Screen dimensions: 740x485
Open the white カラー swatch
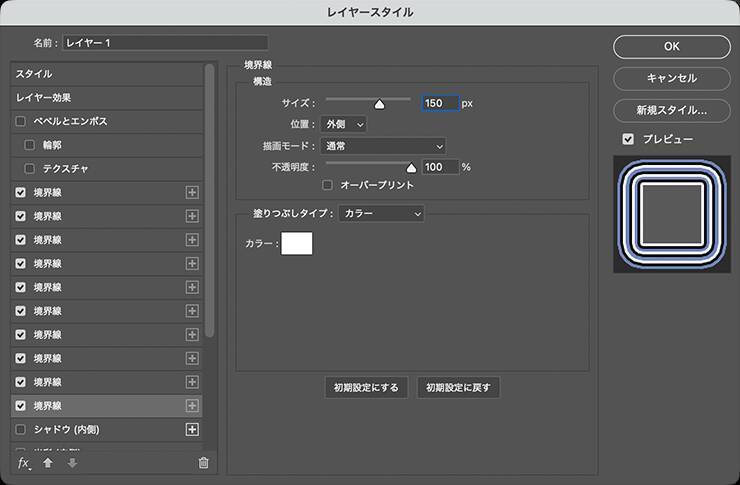(297, 243)
